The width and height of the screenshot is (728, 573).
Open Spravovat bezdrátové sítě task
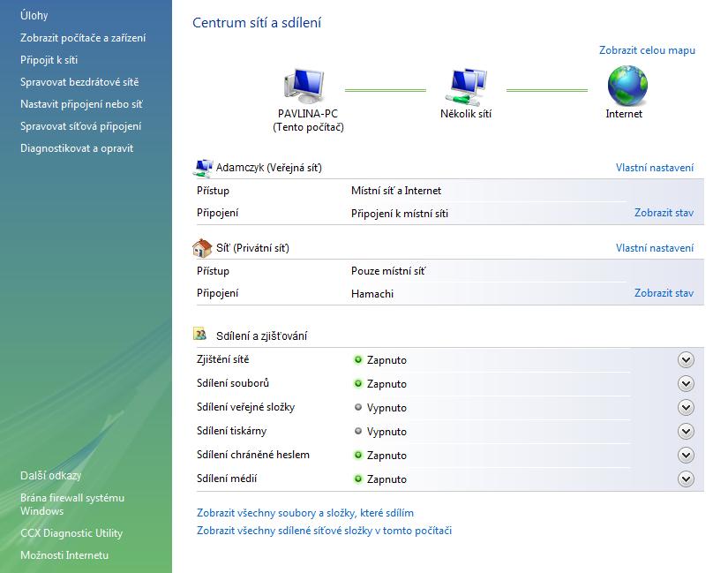point(79,82)
